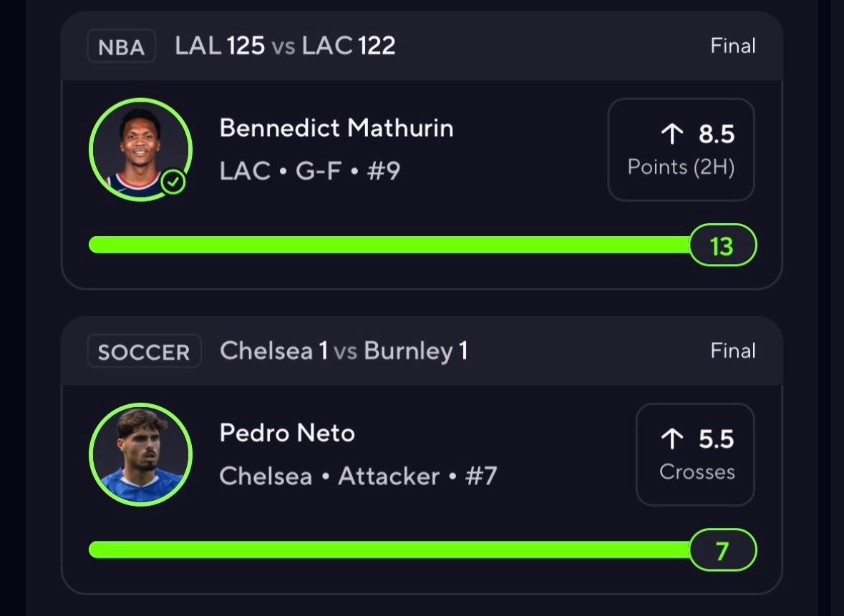Click the green checkmark on Mathurin's avatar
Image resolution: width=844 pixels, height=616 pixels.
(173, 182)
